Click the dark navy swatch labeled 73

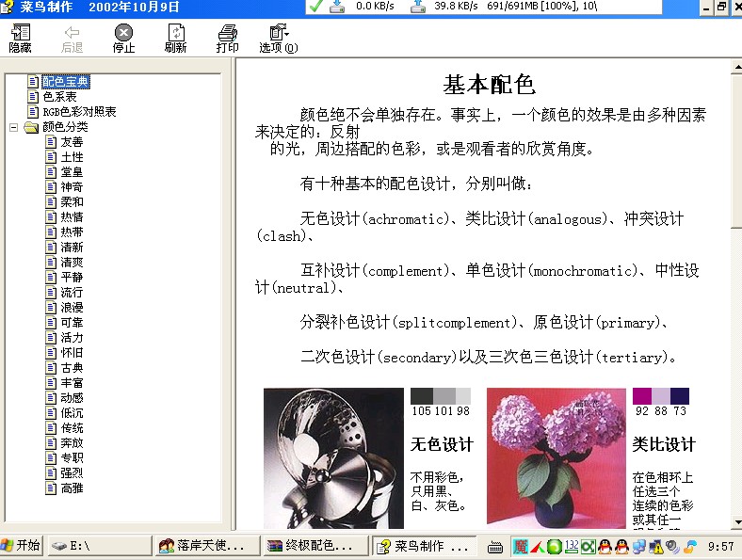(x=680, y=396)
